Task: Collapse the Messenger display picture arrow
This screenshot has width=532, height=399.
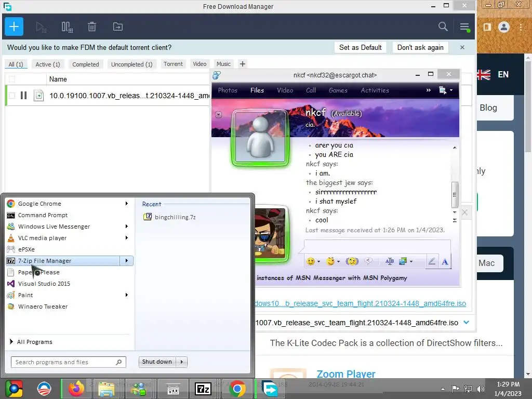Action: click(x=219, y=115)
